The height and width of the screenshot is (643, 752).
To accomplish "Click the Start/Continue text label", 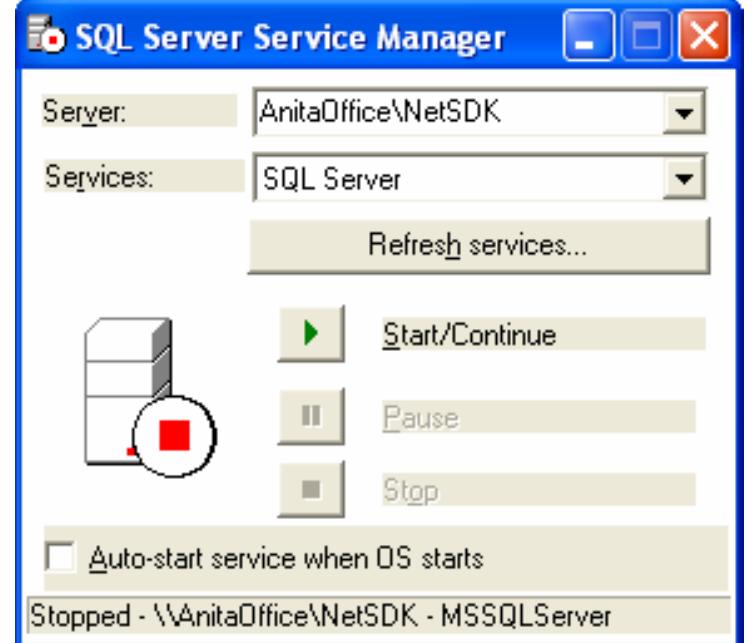I will pyautogui.click(x=470, y=334).
